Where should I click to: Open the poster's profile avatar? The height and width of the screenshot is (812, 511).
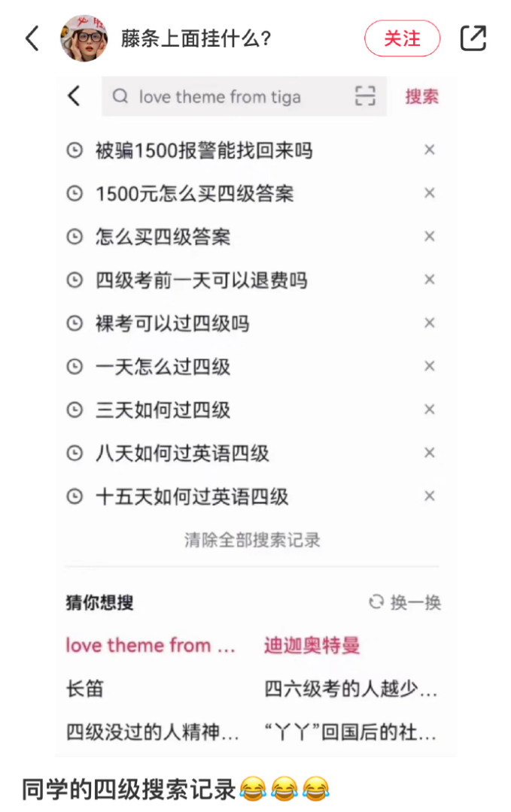(x=83, y=38)
